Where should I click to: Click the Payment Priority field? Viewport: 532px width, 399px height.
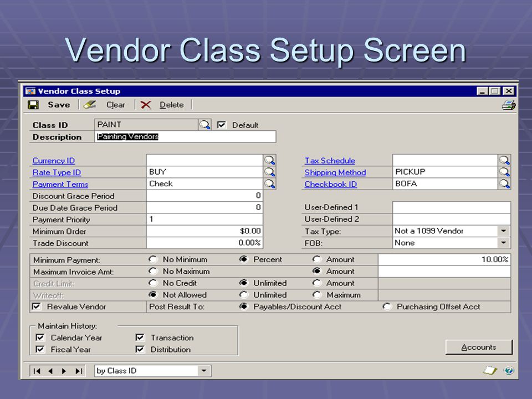click(x=204, y=219)
